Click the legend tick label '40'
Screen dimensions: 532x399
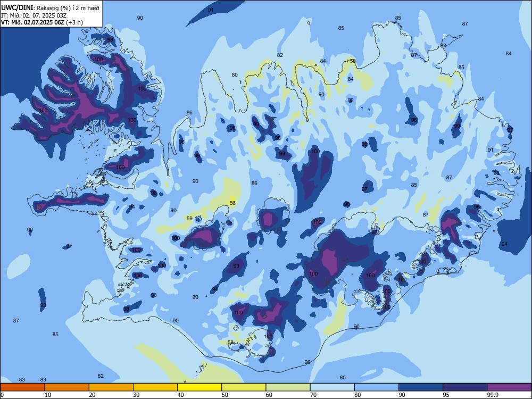[180, 395]
